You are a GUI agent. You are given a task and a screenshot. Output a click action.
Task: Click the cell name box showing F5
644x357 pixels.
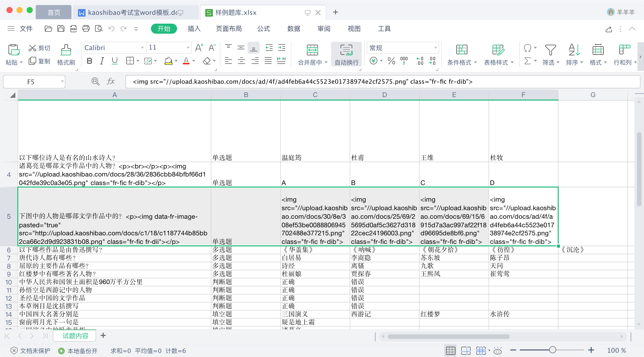31,82
